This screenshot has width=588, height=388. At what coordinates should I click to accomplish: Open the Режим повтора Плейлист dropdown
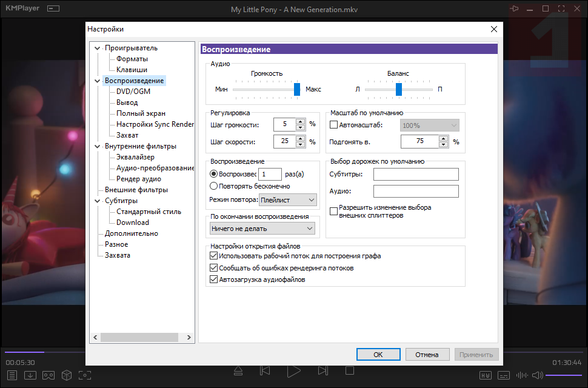click(x=288, y=200)
